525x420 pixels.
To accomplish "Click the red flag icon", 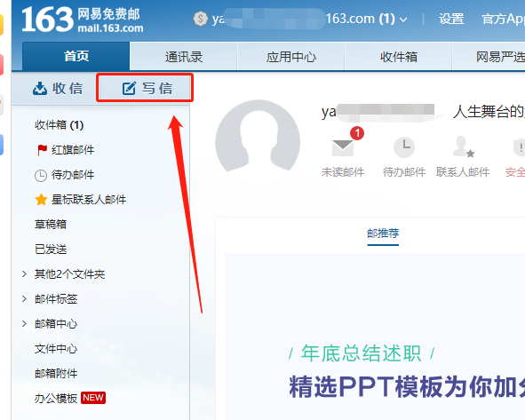I will tap(42, 150).
